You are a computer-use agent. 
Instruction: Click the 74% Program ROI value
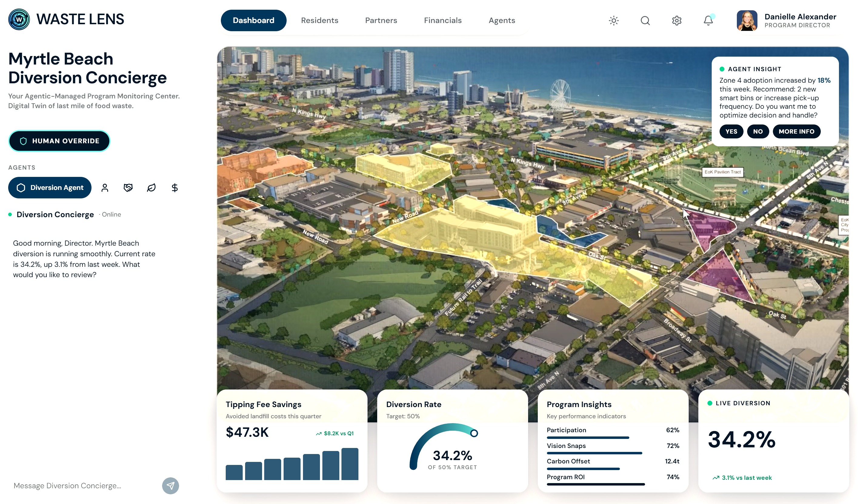(x=672, y=477)
